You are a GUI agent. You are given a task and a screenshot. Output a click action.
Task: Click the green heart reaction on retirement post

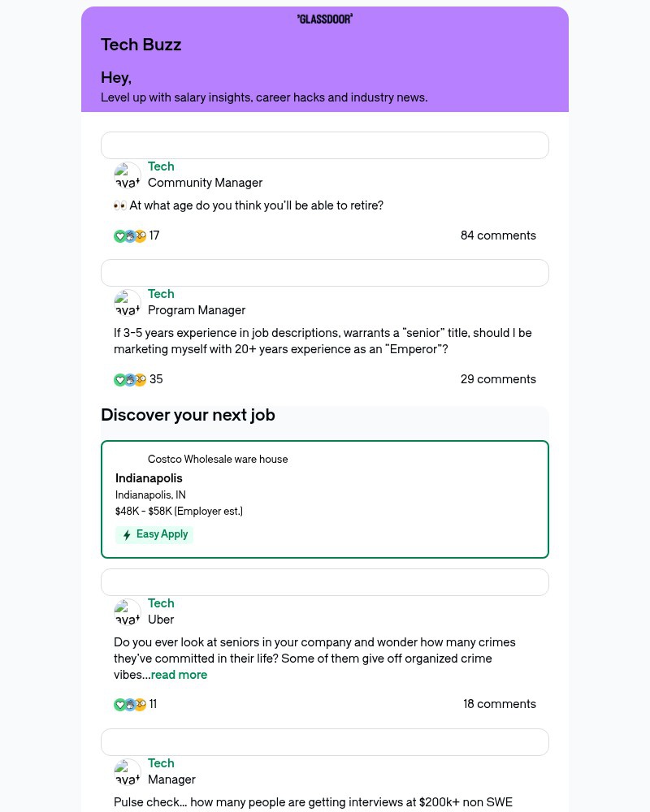(x=119, y=235)
